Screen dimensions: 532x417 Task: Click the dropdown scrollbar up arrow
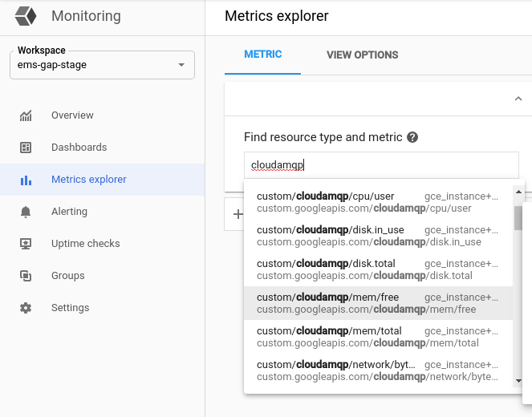518,192
